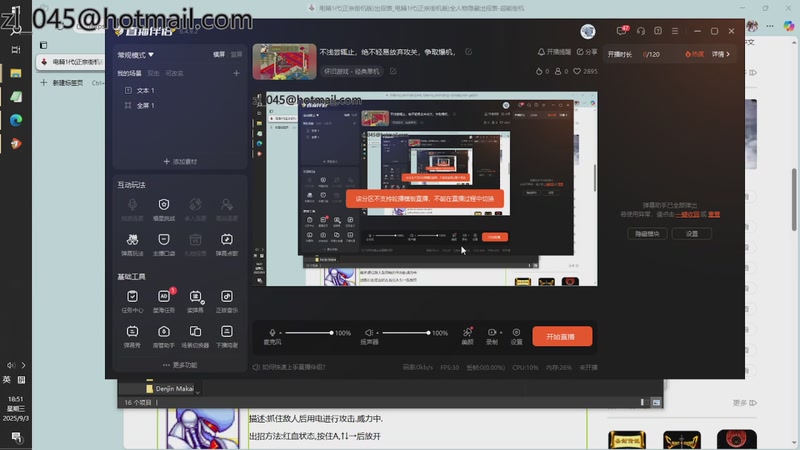Screen dimensions: 800x450
Task: Open the File Explorer taskbar icon
Action: 16,73
